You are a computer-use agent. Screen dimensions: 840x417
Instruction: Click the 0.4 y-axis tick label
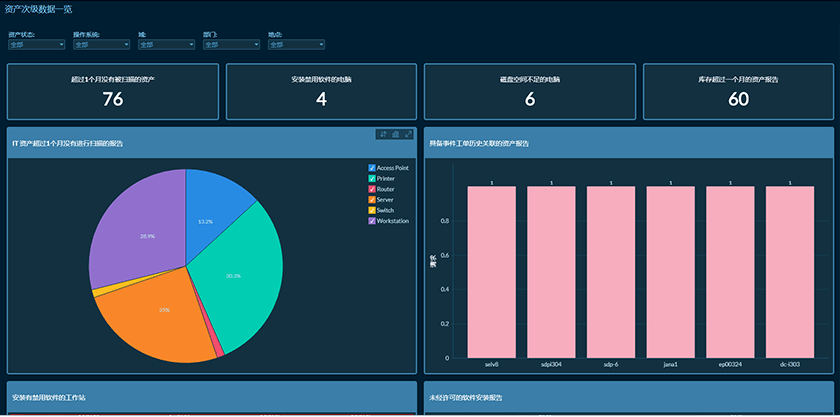tap(446, 289)
